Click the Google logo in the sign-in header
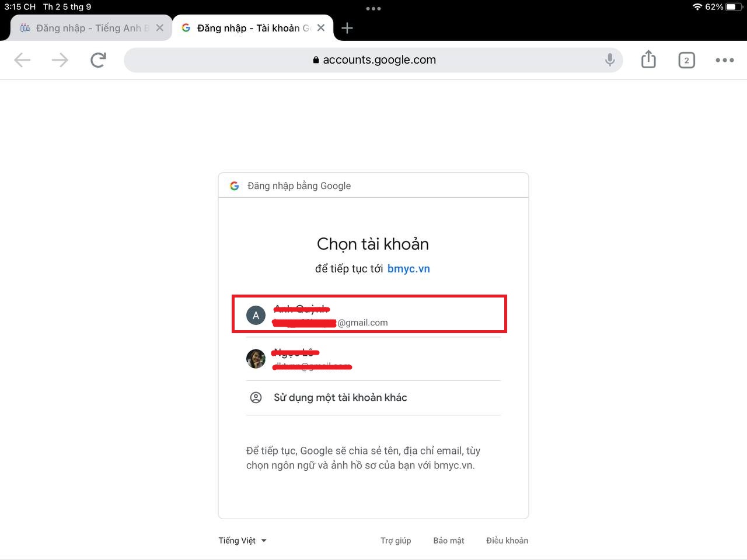Image resolution: width=747 pixels, height=560 pixels. 235,185
